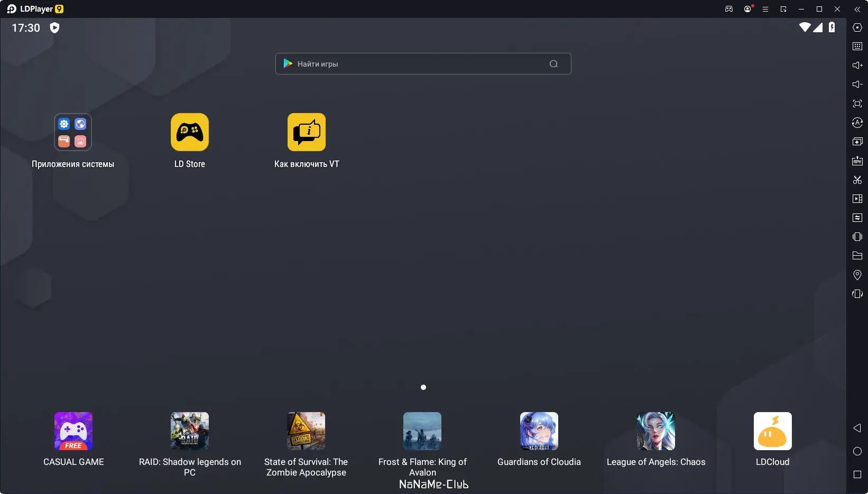The height and width of the screenshot is (494, 868).
Task: Trigger the shake device icon
Action: 857,237
